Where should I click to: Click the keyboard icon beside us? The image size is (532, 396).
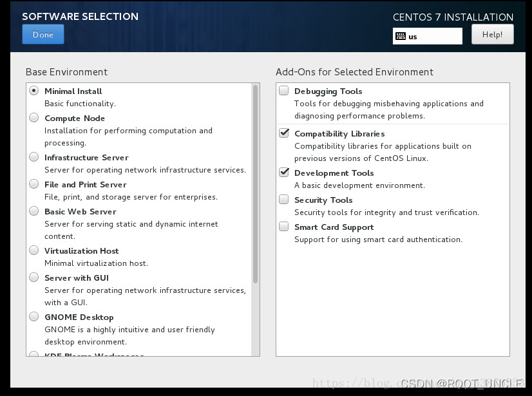tap(401, 36)
